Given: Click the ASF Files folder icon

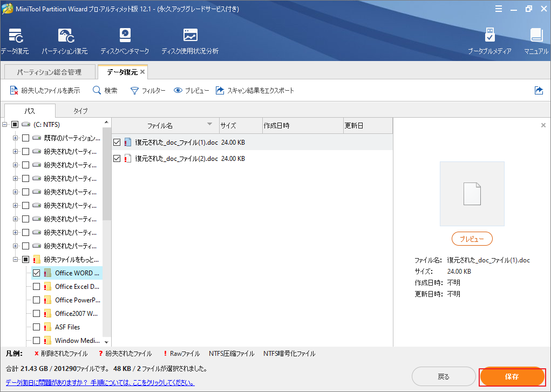Looking at the screenshot, I should (x=47, y=327).
